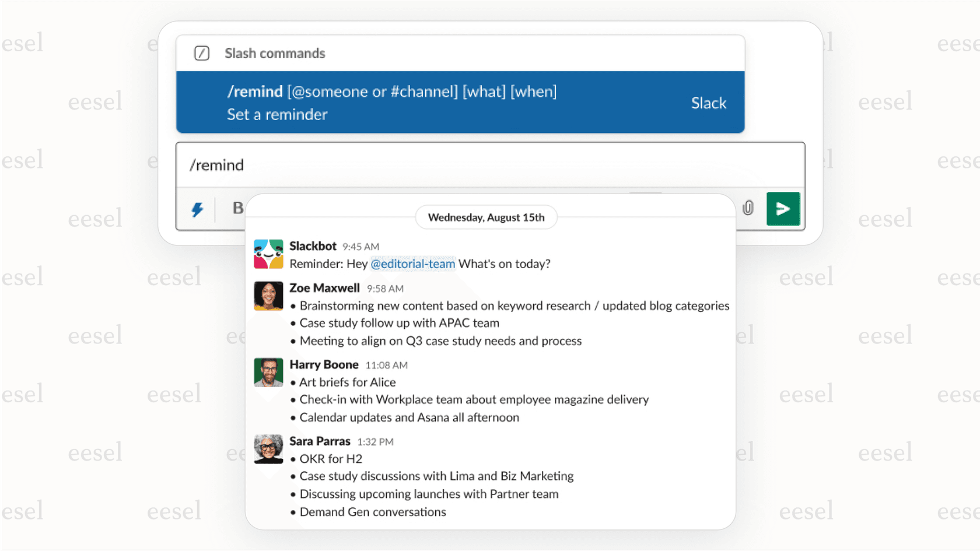The image size is (980, 551).
Task: Open the @editorial-team mention
Action: (412, 264)
